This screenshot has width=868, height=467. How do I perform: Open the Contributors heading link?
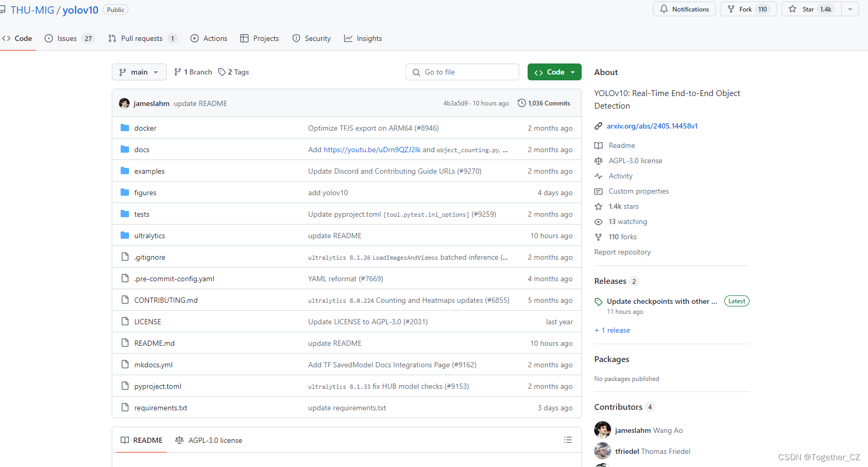(x=618, y=407)
